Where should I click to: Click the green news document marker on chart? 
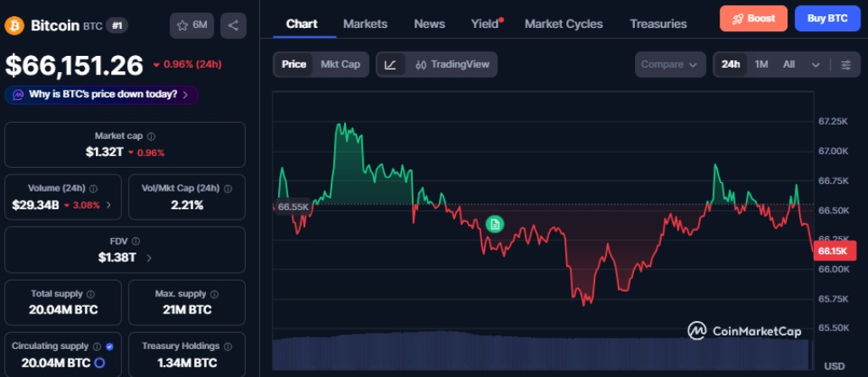495,224
